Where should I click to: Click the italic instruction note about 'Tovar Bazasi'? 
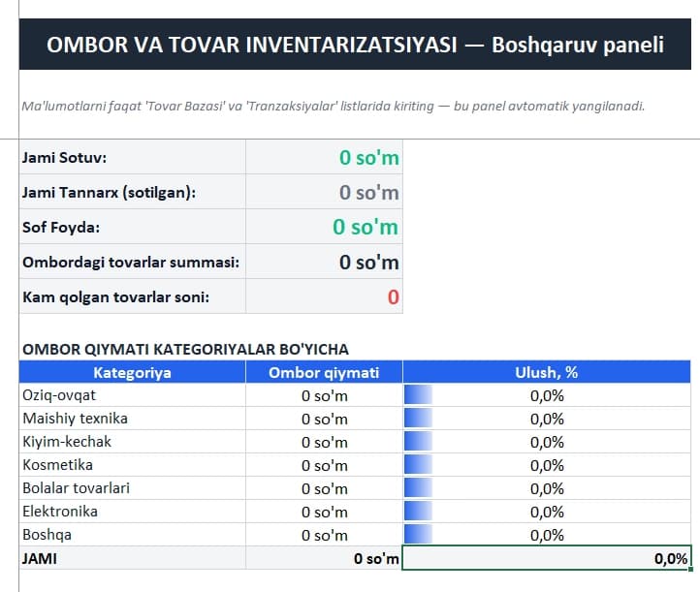334,107
